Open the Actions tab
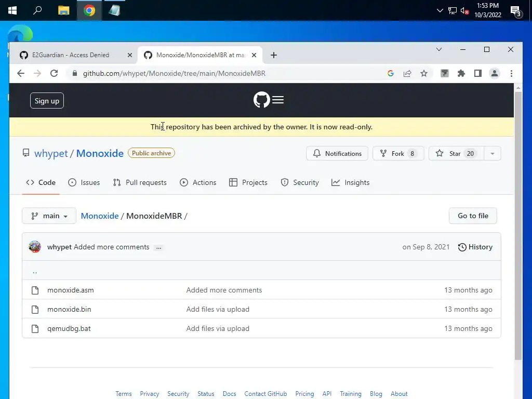 (x=198, y=182)
